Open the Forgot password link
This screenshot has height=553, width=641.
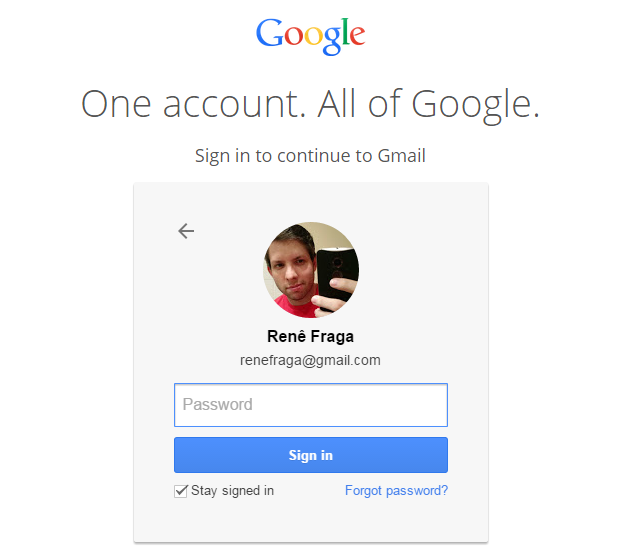click(396, 491)
